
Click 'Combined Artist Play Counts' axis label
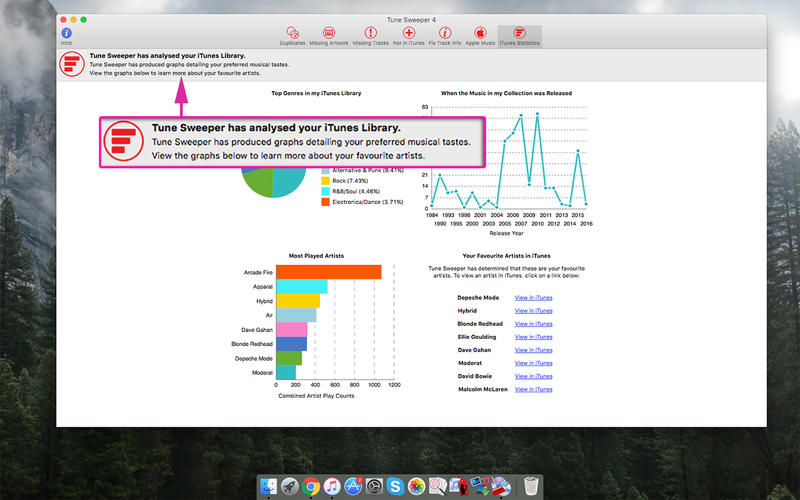pos(316,396)
